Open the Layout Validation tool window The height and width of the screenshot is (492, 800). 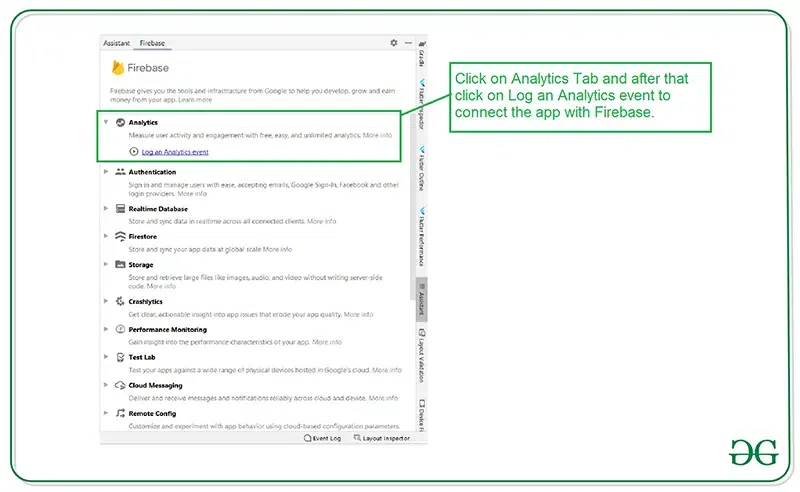tap(422, 356)
